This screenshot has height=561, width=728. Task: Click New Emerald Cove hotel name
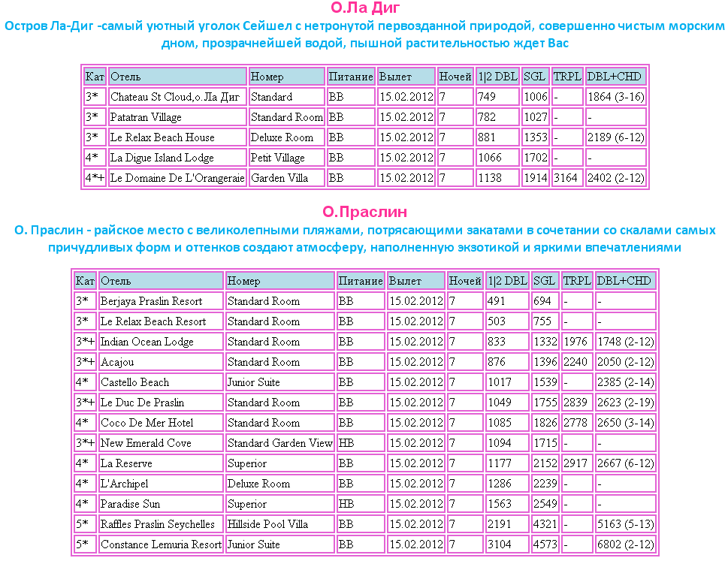tap(146, 443)
